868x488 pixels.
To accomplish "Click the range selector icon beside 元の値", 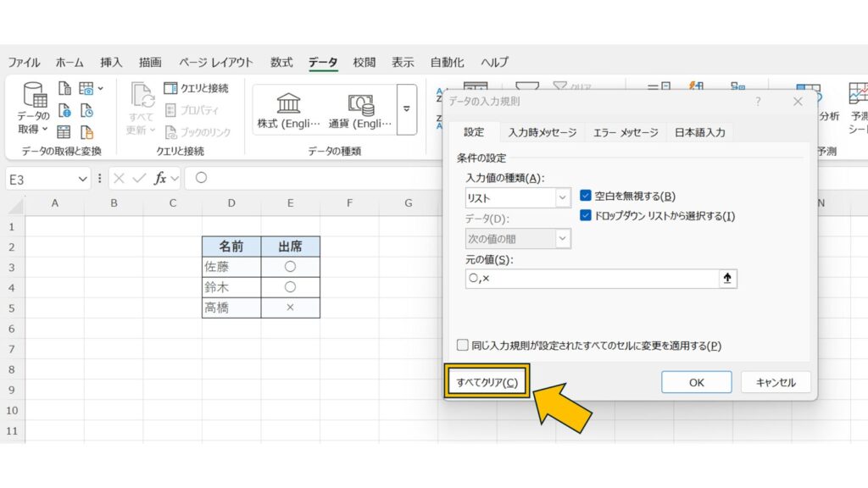I will (x=727, y=279).
